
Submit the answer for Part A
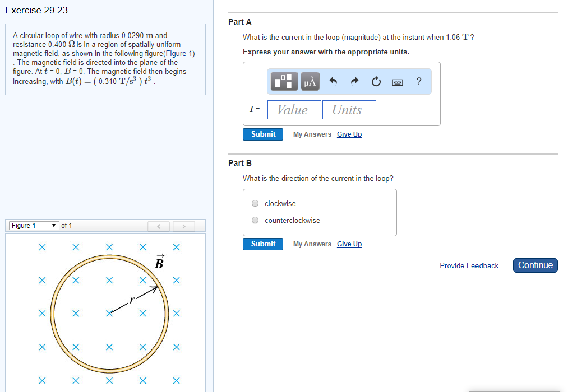262,134
